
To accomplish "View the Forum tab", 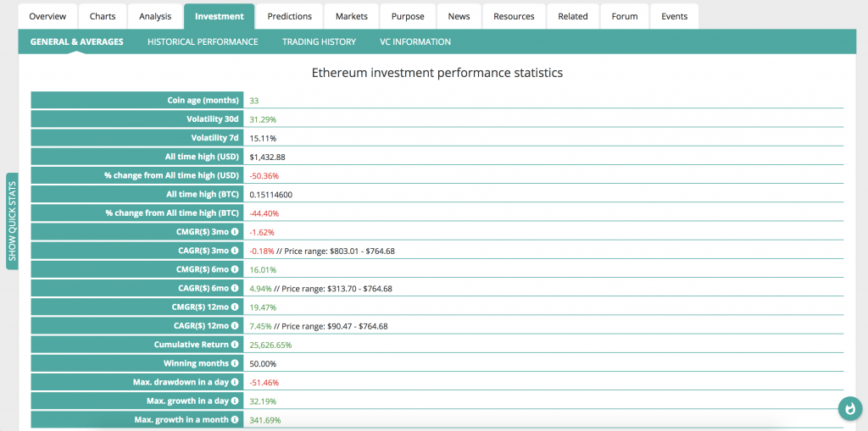I will tap(625, 16).
